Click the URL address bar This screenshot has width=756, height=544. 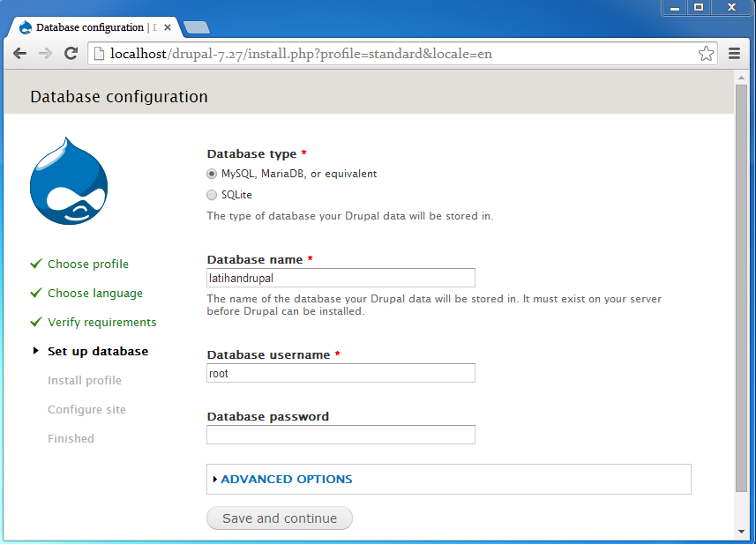[x=401, y=54]
